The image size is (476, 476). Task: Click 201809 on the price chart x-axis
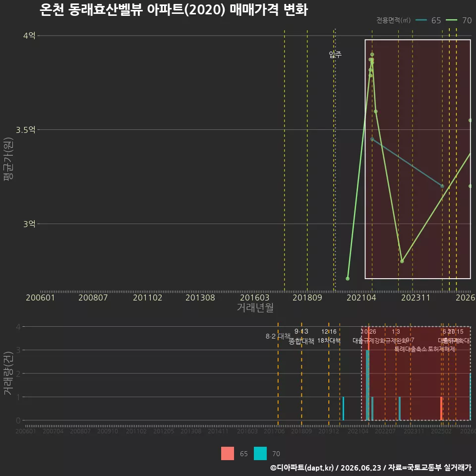(x=307, y=297)
